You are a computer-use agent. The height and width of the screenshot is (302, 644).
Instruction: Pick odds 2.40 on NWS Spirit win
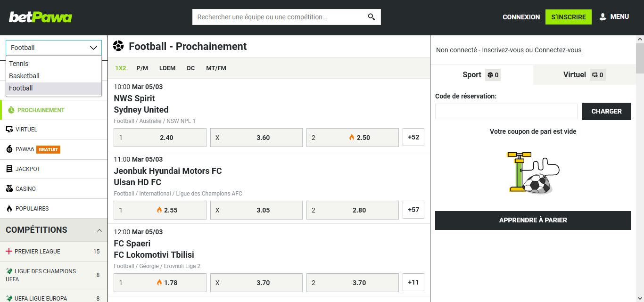tap(160, 138)
